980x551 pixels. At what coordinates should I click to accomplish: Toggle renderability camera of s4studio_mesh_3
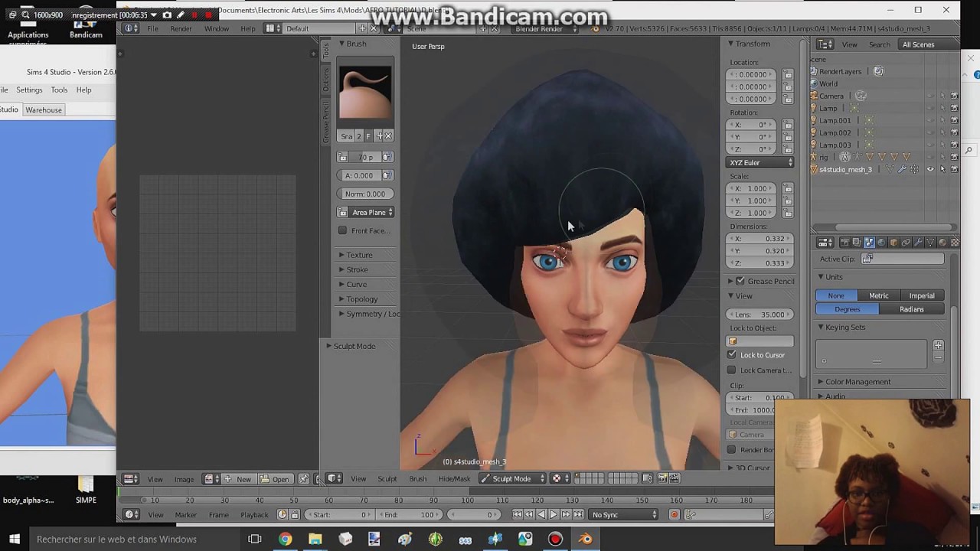955,169
